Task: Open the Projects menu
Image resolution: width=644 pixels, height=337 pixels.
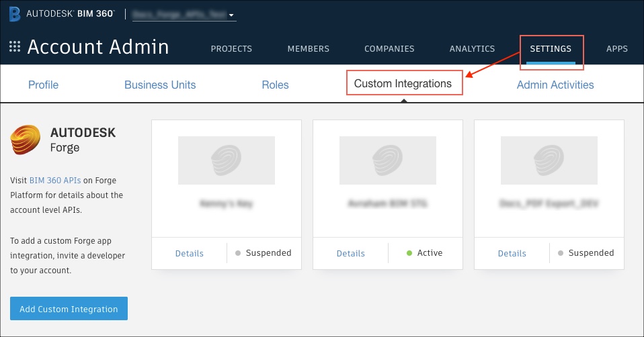Action: 231,49
